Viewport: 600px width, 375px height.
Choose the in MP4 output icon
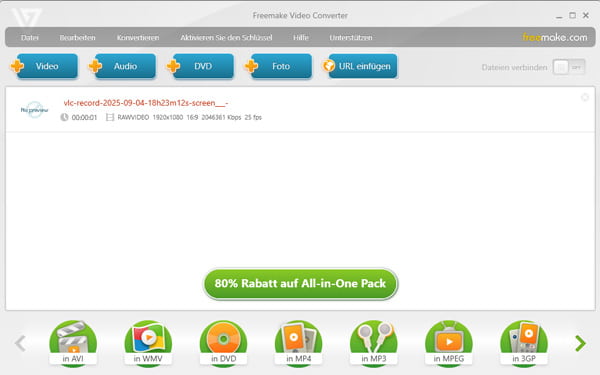pos(298,343)
